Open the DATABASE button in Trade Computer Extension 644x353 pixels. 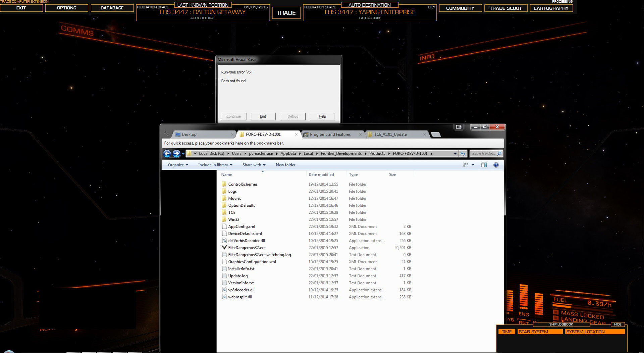tap(112, 8)
